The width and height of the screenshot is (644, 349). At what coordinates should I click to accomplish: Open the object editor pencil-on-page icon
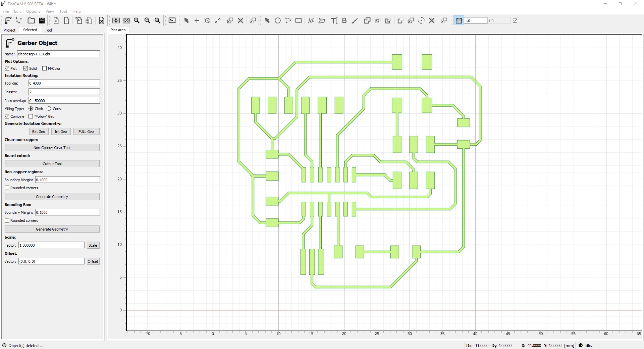(x=78, y=20)
